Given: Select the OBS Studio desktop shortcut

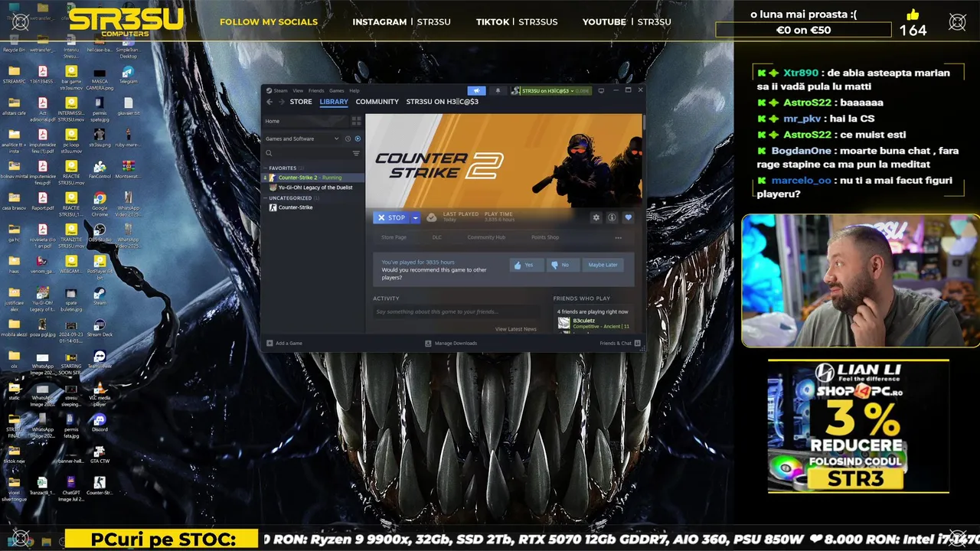Looking at the screenshot, I should click(x=100, y=233).
